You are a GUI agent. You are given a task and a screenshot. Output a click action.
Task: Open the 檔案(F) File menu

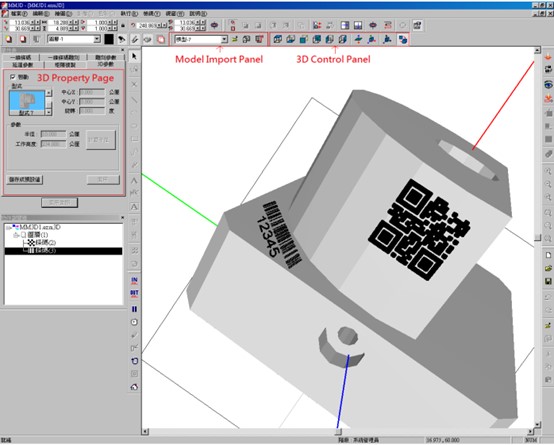coord(19,14)
